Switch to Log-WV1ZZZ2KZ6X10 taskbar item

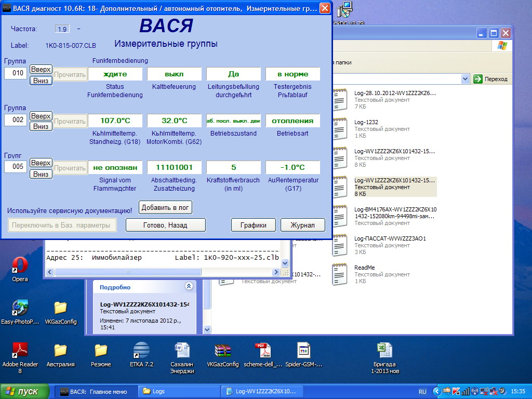[262, 392]
